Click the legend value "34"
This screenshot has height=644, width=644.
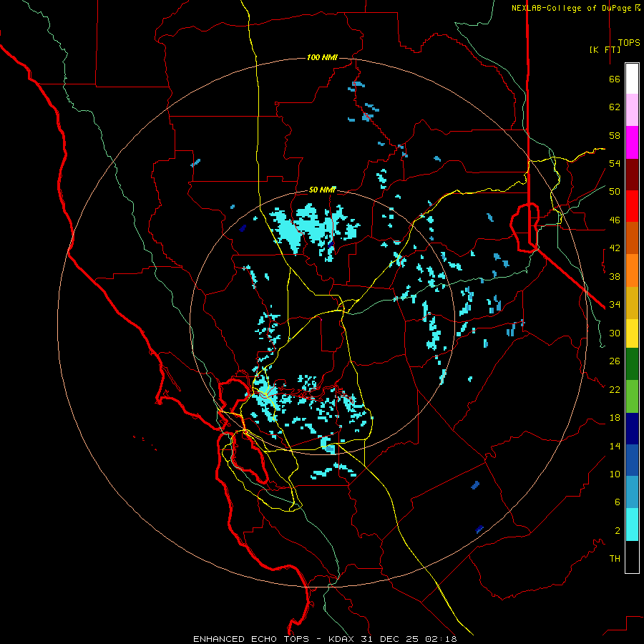point(615,305)
